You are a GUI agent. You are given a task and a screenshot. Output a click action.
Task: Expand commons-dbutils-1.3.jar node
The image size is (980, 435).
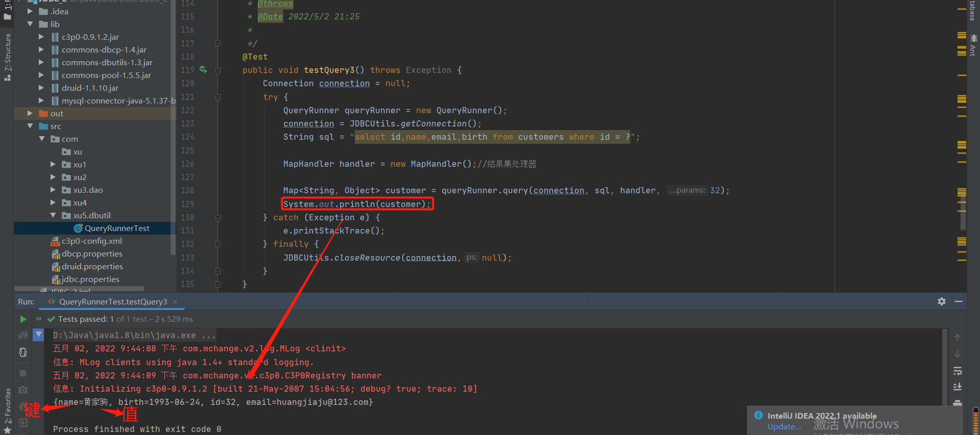pos(41,62)
